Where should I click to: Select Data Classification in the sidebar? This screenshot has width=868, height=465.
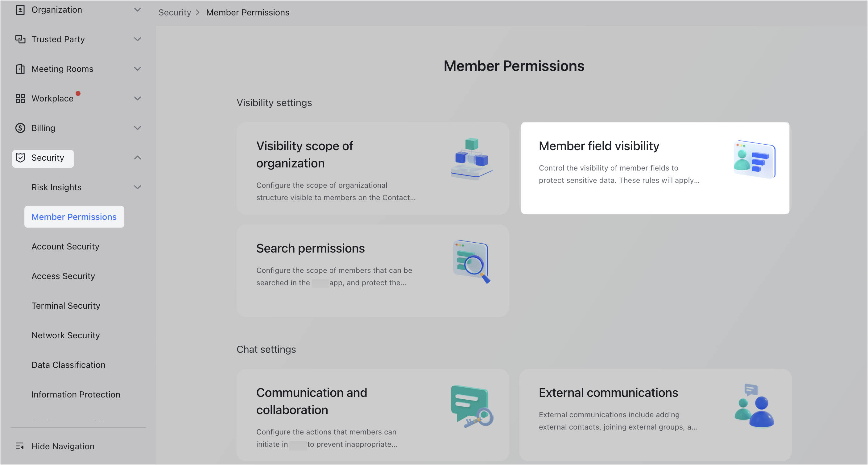[68, 364]
